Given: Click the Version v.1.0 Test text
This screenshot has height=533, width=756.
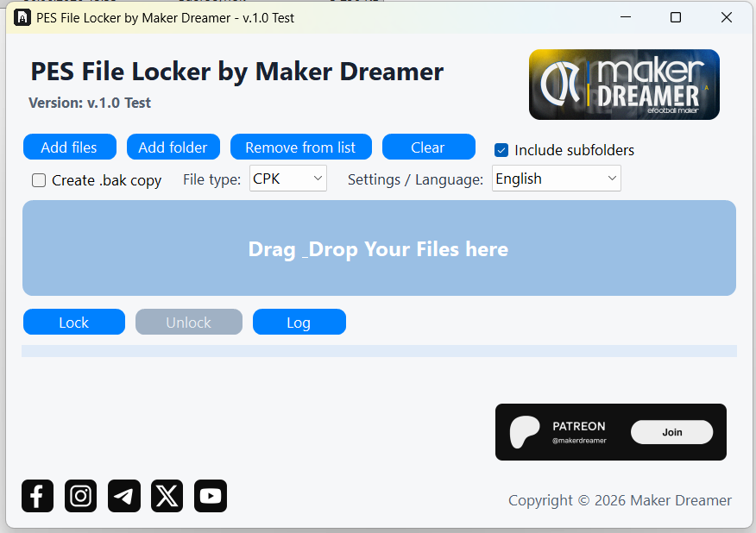Looking at the screenshot, I should point(90,103).
